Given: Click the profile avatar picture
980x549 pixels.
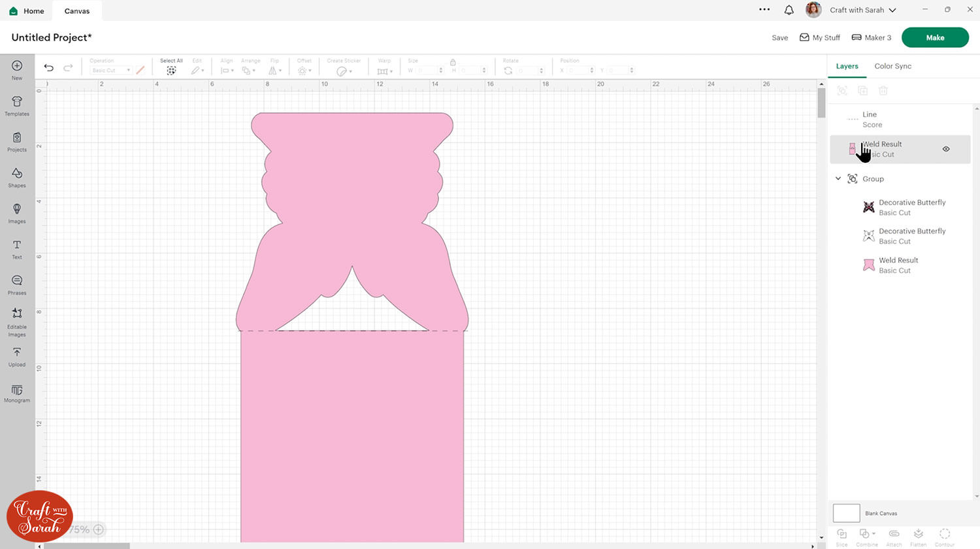Looking at the screenshot, I should pos(813,10).
